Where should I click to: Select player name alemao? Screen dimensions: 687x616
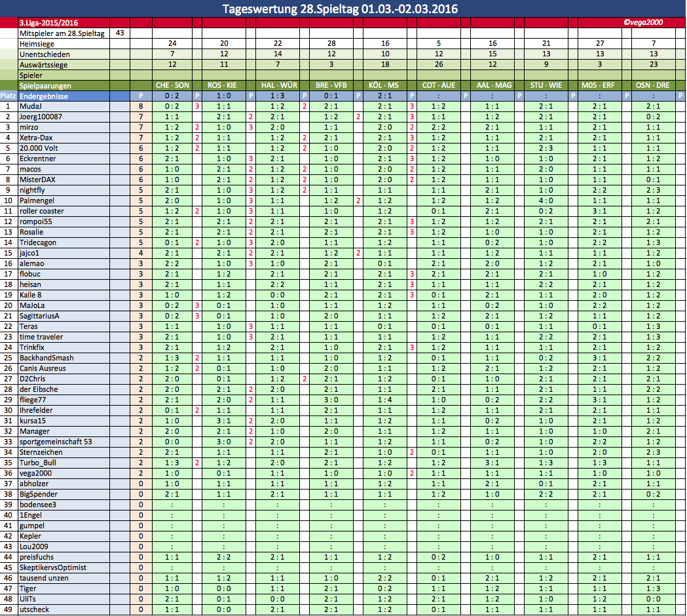31,264
